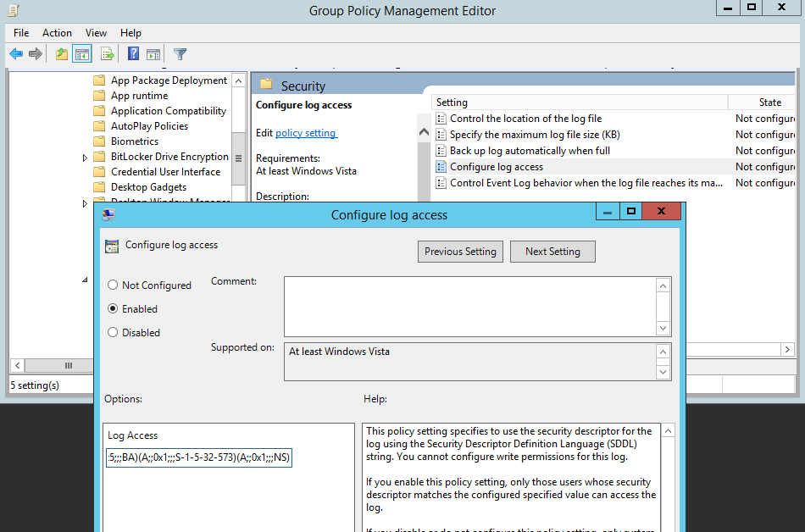Click the Credential User Interface folder icon

pyautogui.click(x=99, y=172)
